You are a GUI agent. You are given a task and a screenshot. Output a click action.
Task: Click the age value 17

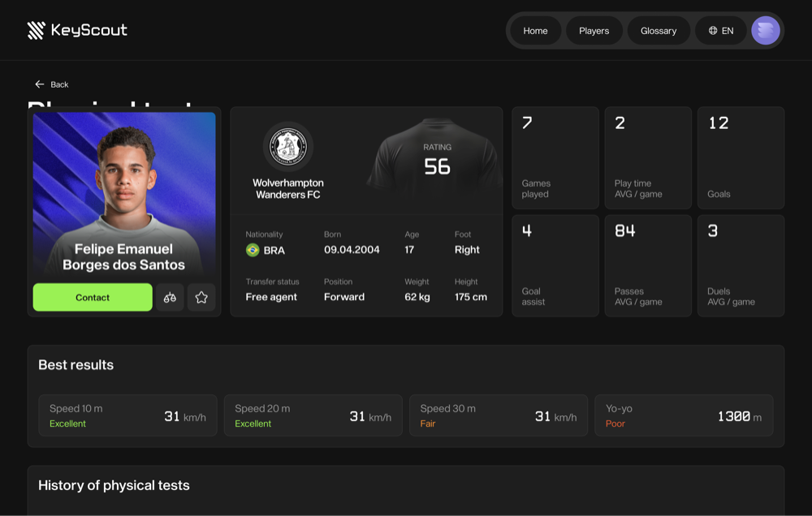click(x=409, y=249)
